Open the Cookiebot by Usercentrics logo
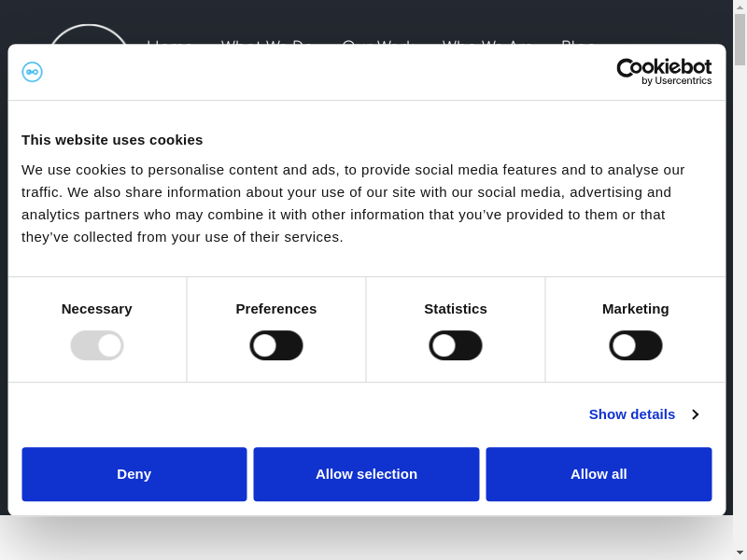The width and height of the screenshot is (747, 560). click(664, 72)
